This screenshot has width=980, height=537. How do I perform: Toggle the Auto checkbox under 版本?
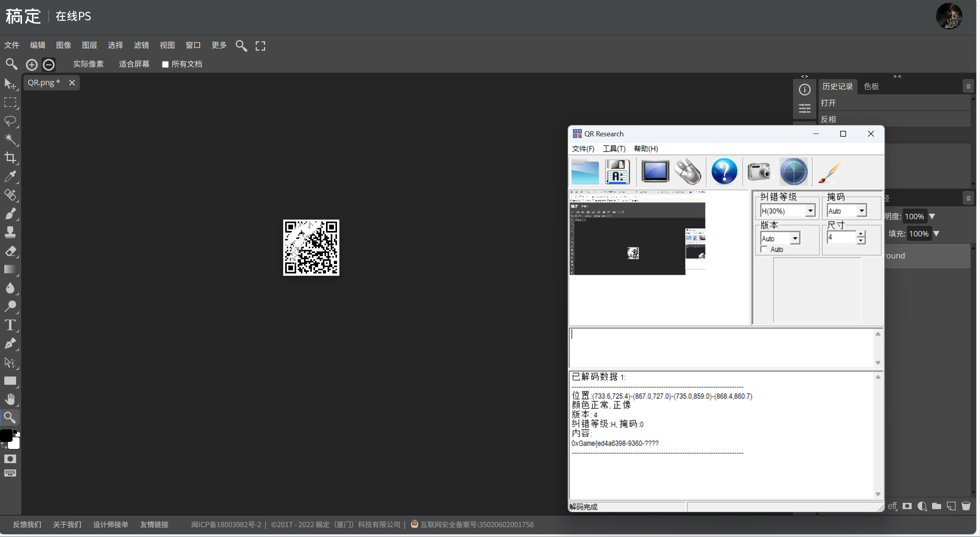click(764, 249)
